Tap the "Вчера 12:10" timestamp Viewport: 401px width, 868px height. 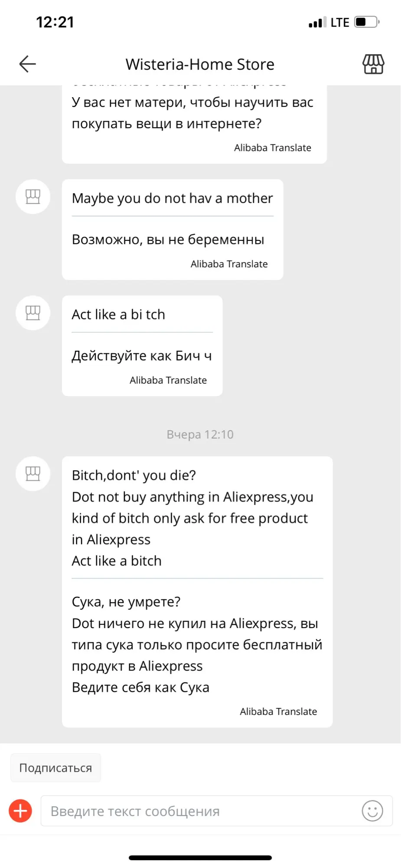(200, 434)
